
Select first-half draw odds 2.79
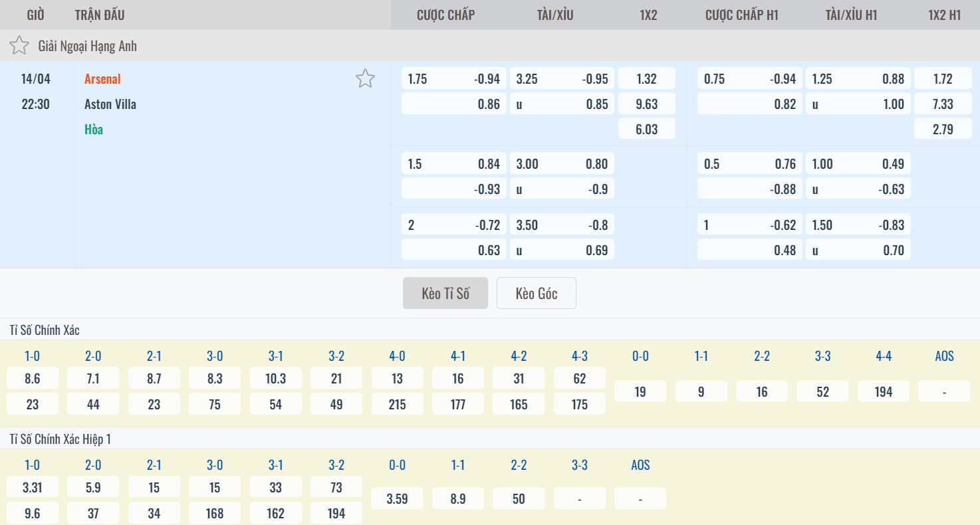[942, 129]
